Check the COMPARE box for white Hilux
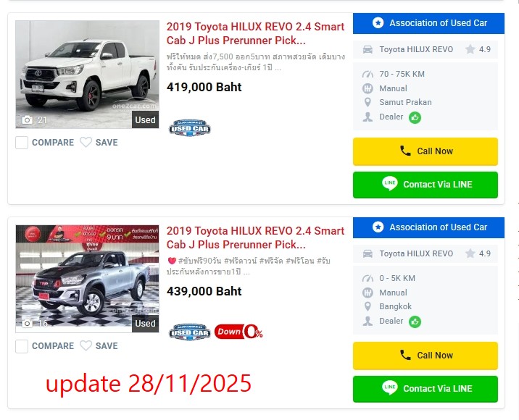This screenshot has height=420, width=519. coord(22,143)
